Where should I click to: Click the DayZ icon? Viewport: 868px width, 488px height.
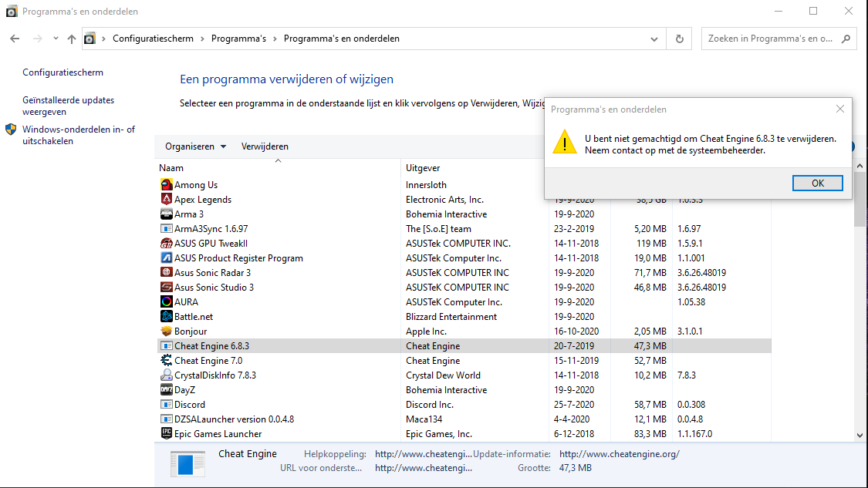tap(166, 389)
